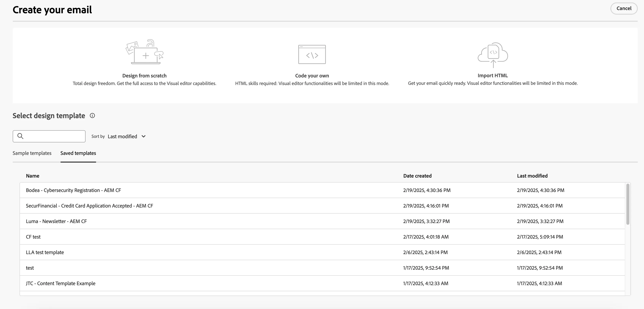Click the Code your own title
Image resolution: width=644 pixels, height=309 pixels.
(312, 76)
